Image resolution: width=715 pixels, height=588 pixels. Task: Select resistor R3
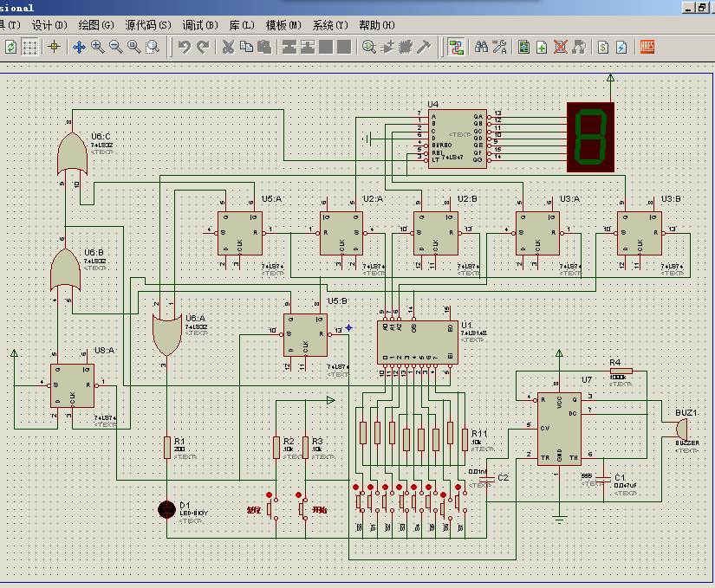point(305,447)
